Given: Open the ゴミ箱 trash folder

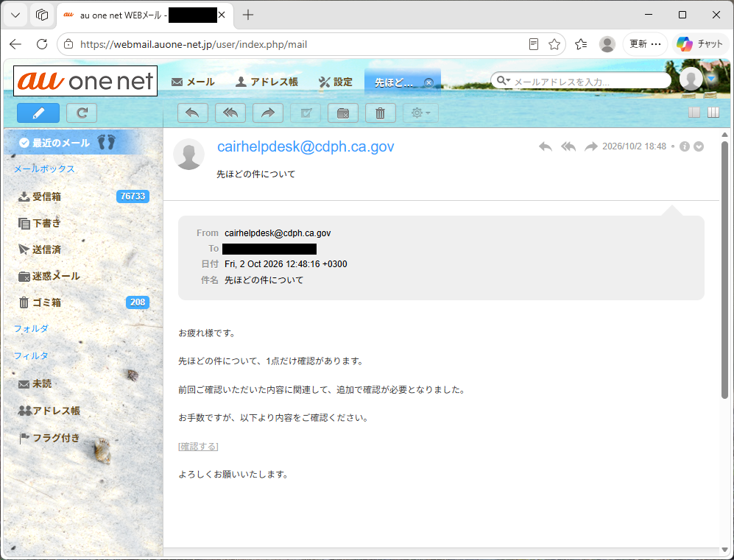Looking at the screenshot, I should click(x=46, y=302).
